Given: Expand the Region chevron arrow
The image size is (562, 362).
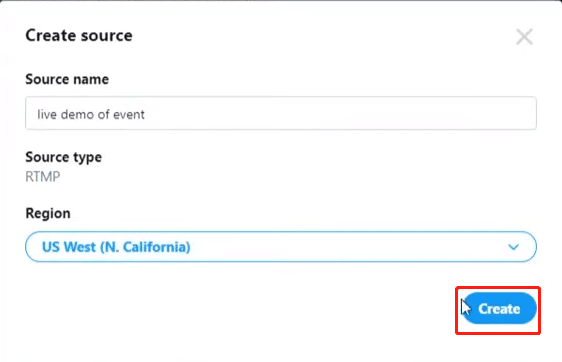Looking at the screenshot, I should pos(514,247).
